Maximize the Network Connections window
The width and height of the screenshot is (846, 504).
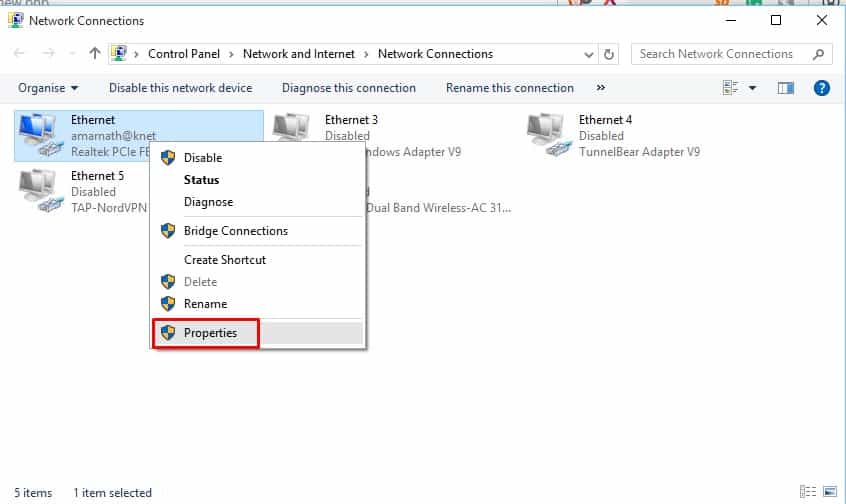coord(776,21)
